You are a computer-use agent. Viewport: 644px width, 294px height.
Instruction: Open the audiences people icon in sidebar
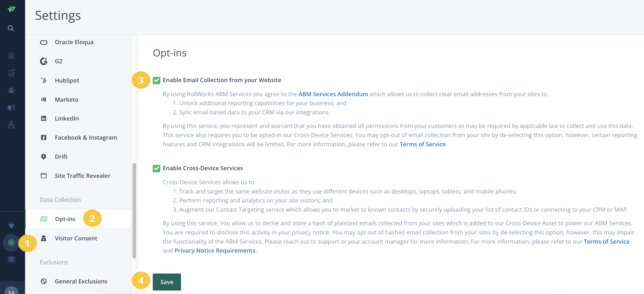tap(11, 90)
